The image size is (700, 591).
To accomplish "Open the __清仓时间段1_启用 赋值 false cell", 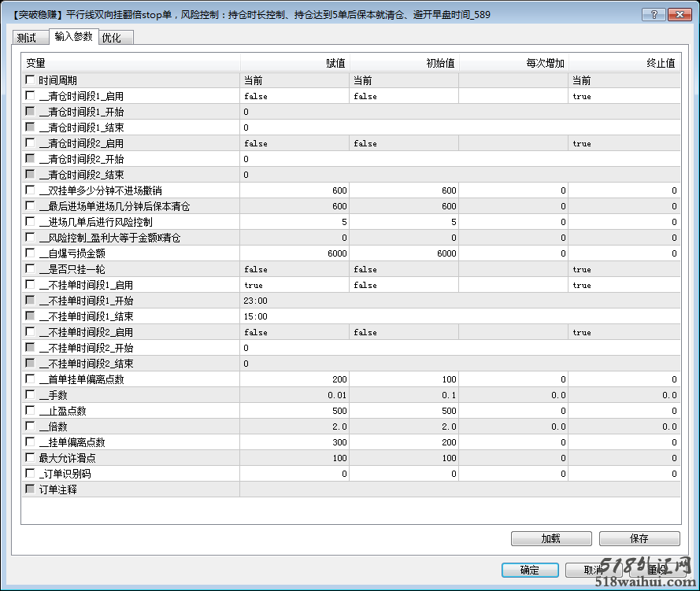I will 294,96.
